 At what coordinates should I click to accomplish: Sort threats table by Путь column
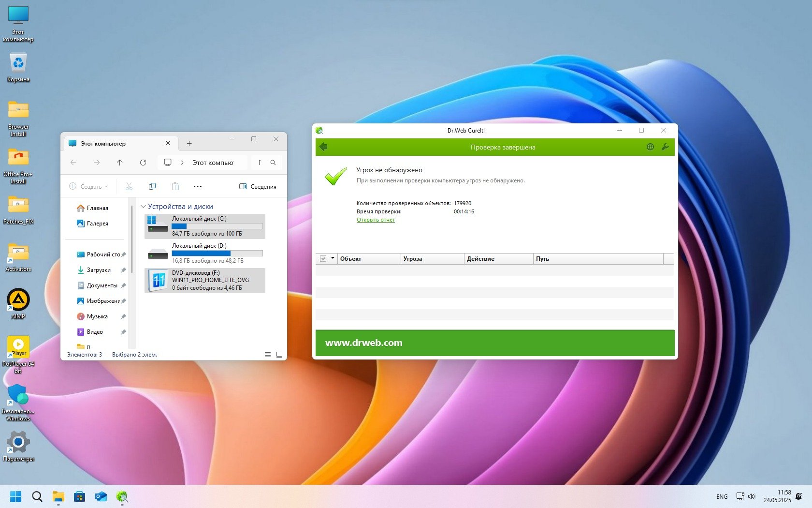coord(598,259)
